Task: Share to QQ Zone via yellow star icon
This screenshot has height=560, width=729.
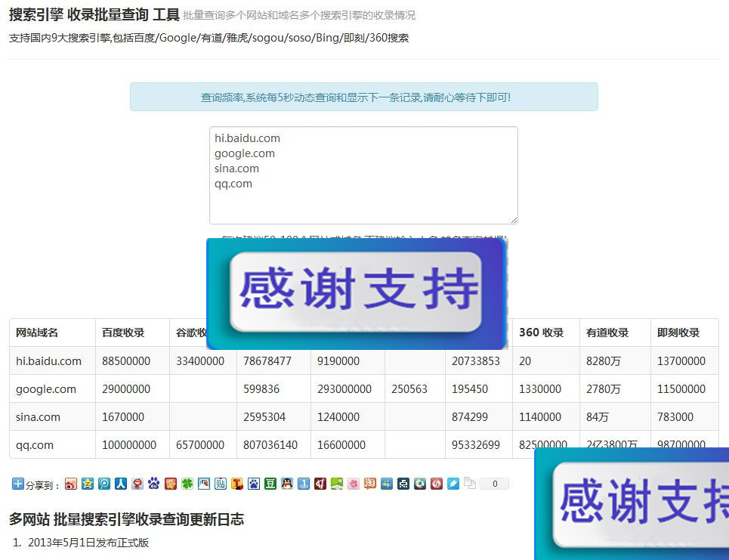Action: click(88, 484)
